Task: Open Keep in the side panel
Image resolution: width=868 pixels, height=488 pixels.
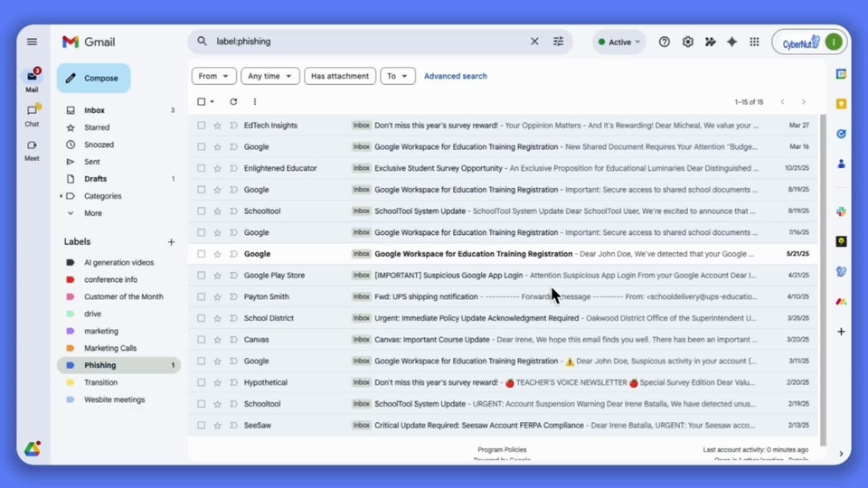Action: [x=841, y=104]
